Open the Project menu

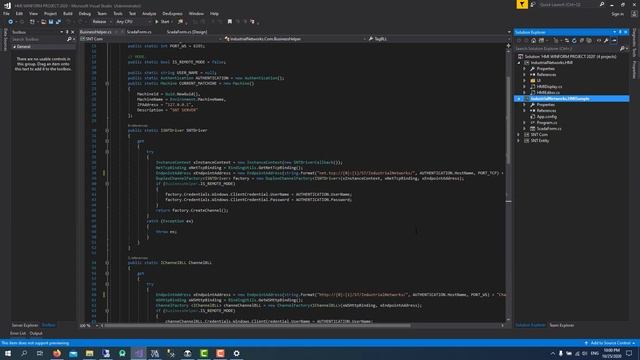click(x=50, y=13)
